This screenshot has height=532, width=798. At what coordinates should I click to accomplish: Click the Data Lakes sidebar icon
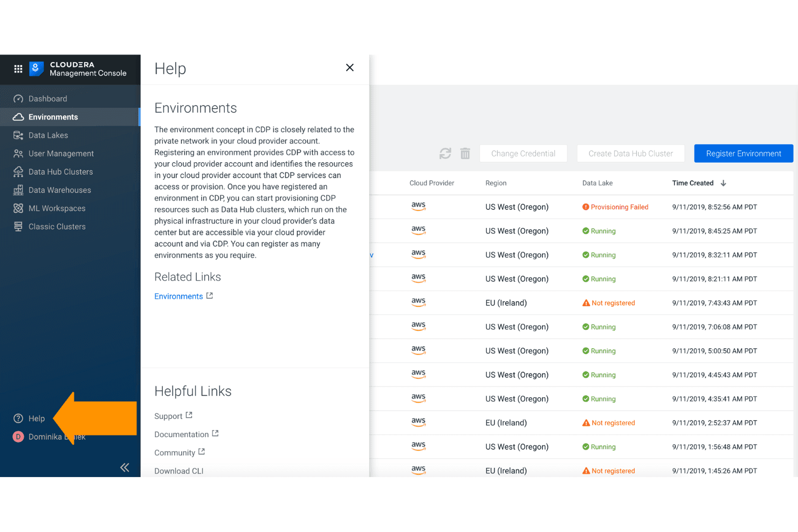[18, 135]
